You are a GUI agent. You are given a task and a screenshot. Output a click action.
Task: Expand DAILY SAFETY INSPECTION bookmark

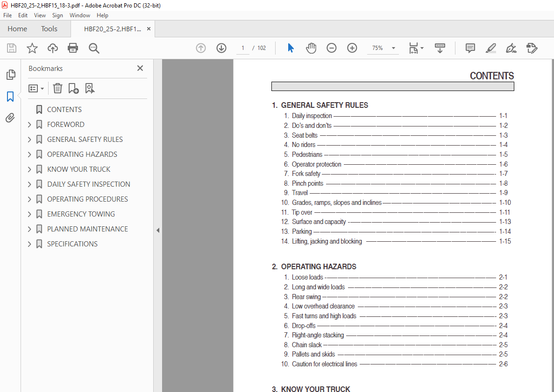(x=30, y=184)
